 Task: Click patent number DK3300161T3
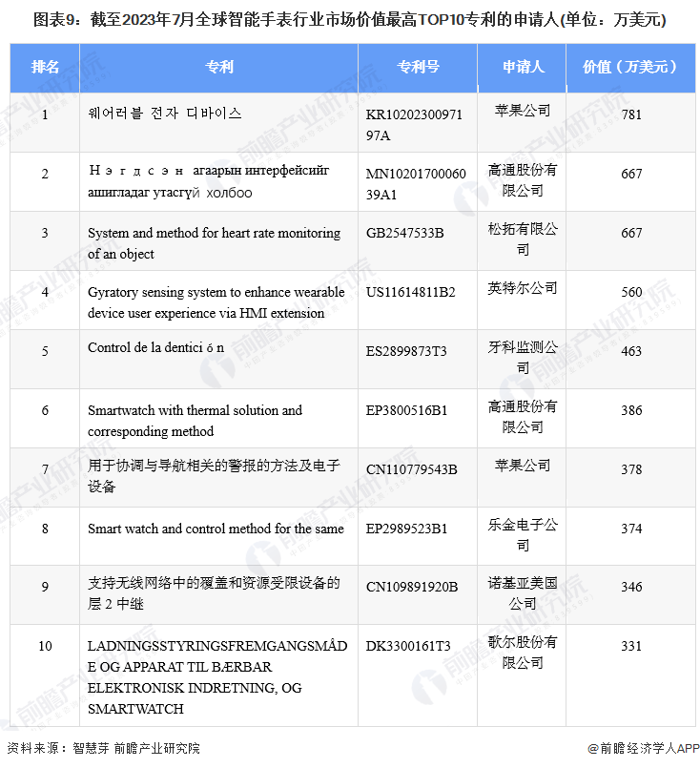click(x=408, y=646)
